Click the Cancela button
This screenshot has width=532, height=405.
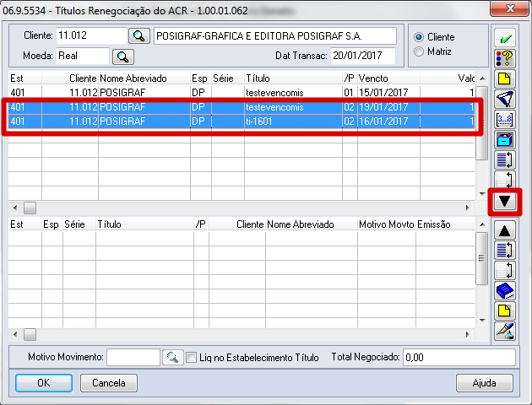coord(109,383)
